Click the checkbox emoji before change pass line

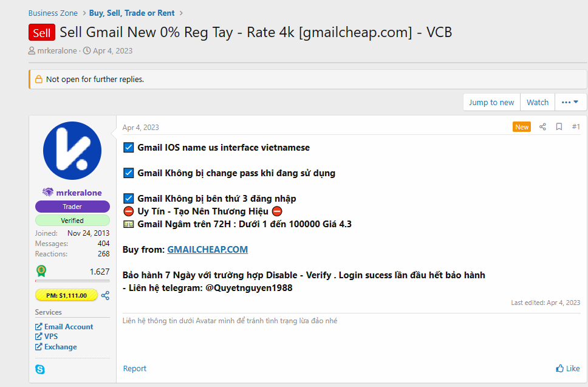pos(128,173)
